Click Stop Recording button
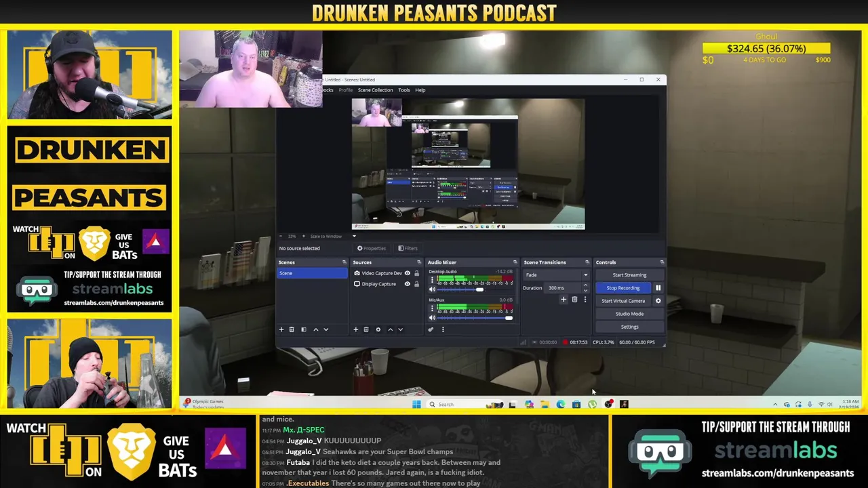Image resolution: width=868 pixels, height=488 pixels. pyautogui.click(x=623, y=288)
